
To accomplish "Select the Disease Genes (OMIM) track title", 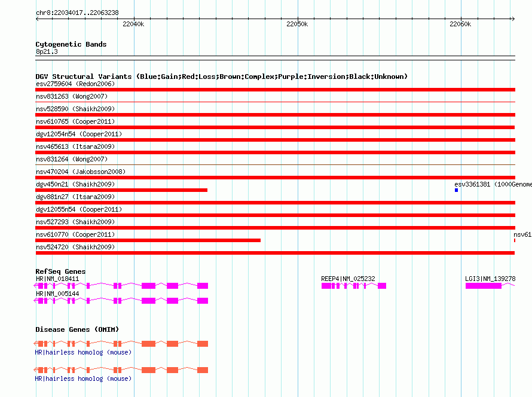I will click(77, 329).
